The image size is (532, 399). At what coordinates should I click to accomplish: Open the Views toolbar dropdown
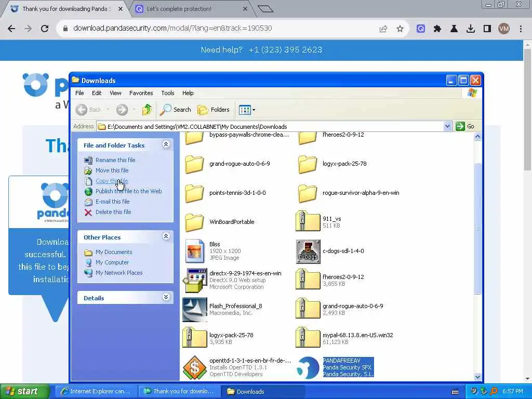247,110
